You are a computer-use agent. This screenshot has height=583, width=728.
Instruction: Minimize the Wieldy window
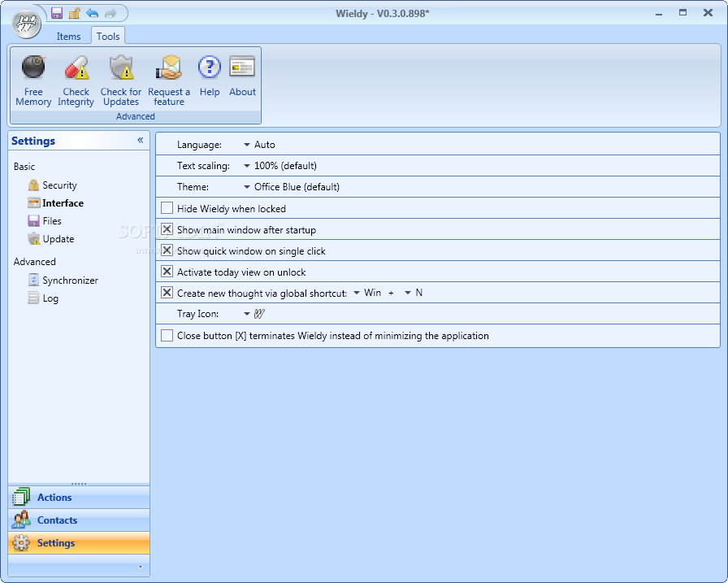coord(659,14)
